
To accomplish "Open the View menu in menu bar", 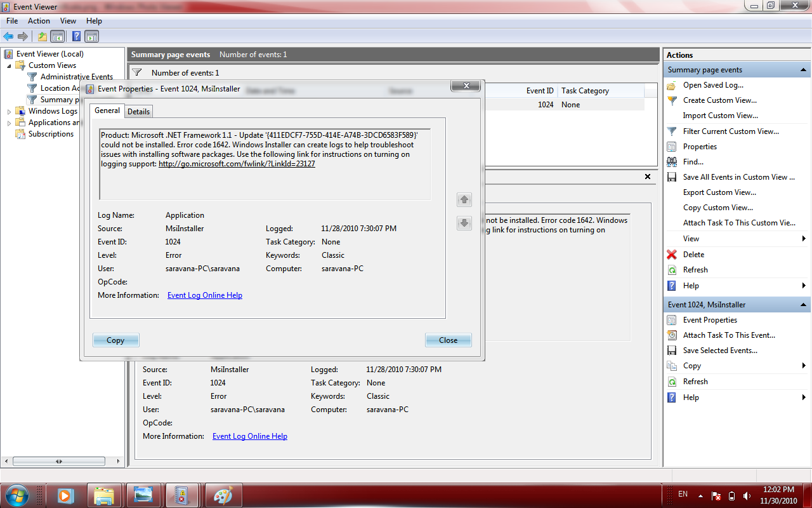I will (x=68, y=21).
